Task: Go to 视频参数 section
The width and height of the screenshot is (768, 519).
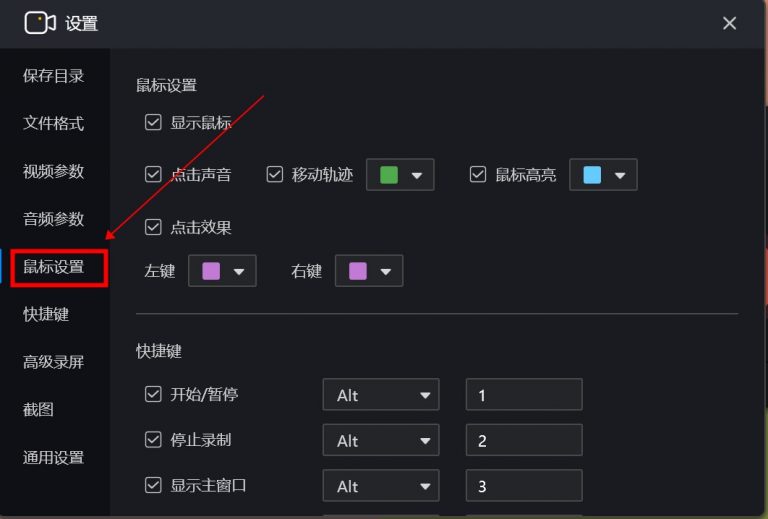Action: pyautogui.click(x=53, y=172)
